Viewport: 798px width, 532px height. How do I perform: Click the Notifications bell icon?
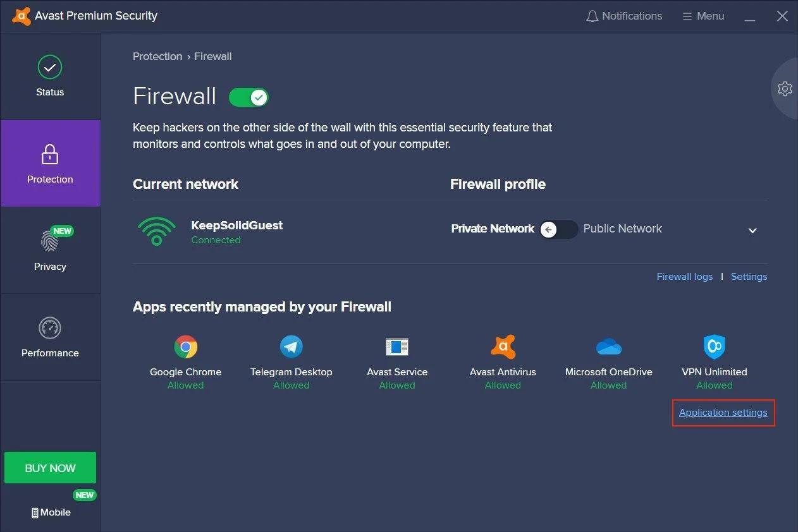tap(592, 16)
